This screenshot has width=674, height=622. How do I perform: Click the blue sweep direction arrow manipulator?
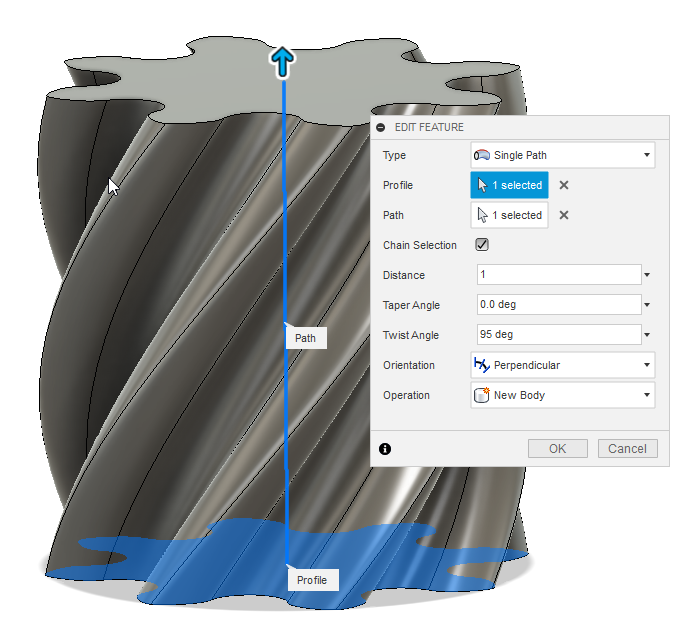click(x=282, y=62)
